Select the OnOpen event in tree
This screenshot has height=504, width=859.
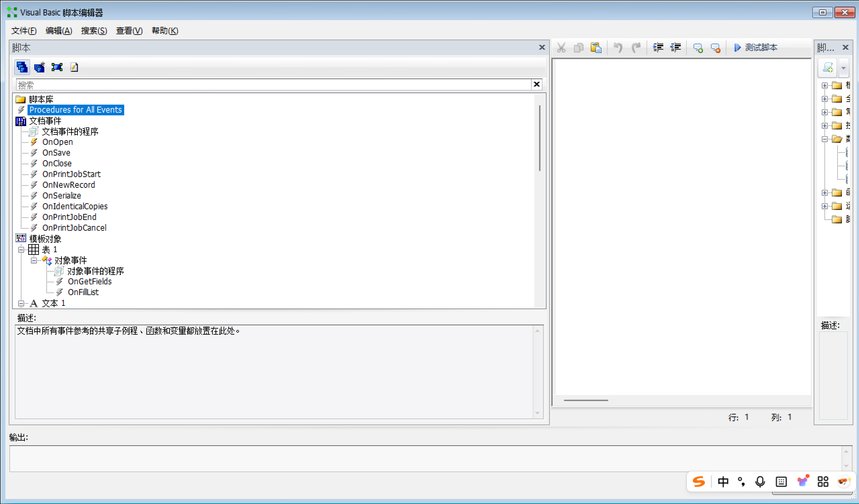57,142
